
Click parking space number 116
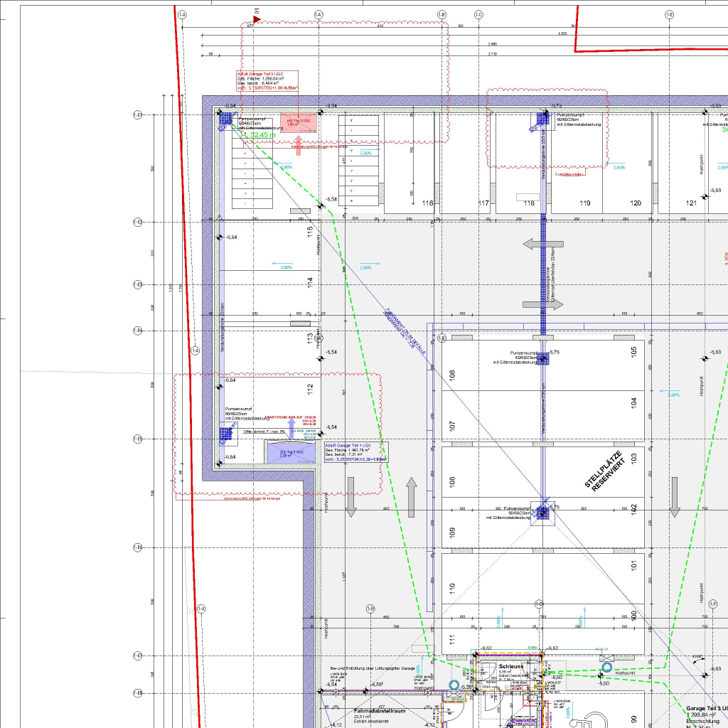click(427, 203)
